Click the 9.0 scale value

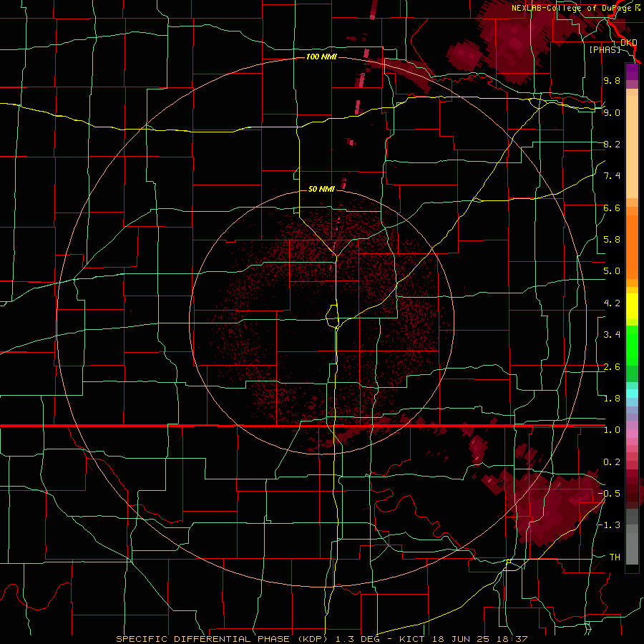click(x=612, y=112)
